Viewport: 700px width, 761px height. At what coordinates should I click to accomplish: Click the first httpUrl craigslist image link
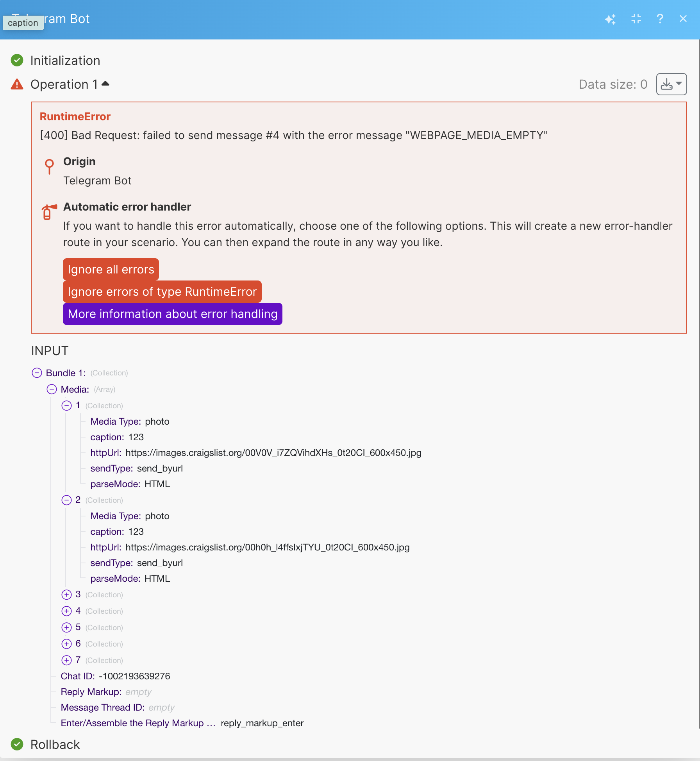tap(273, 453)
